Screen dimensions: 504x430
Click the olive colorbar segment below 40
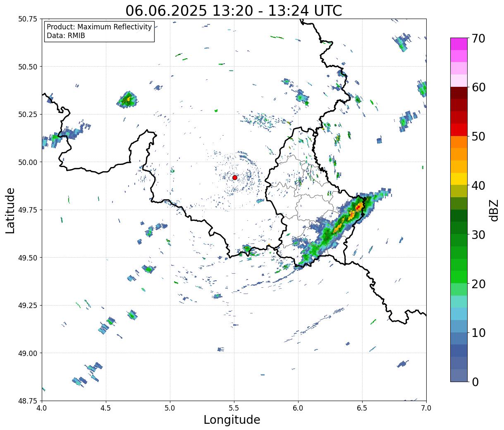459,191
